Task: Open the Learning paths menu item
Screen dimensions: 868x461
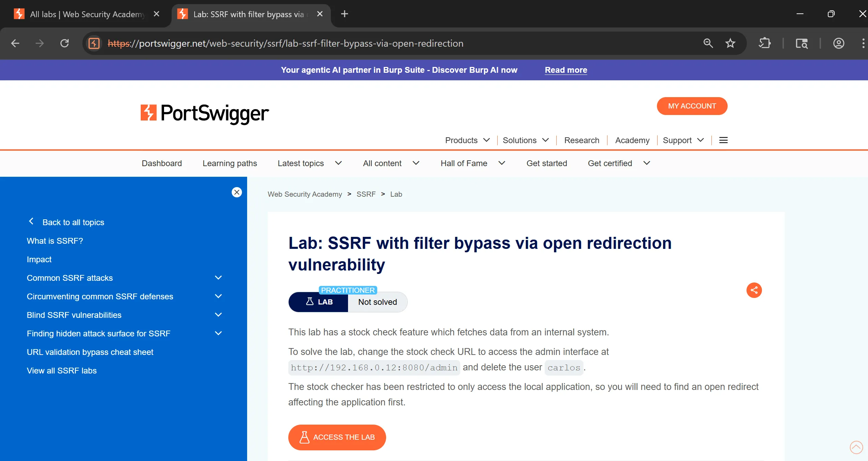Action: click(x=230, y=163)
